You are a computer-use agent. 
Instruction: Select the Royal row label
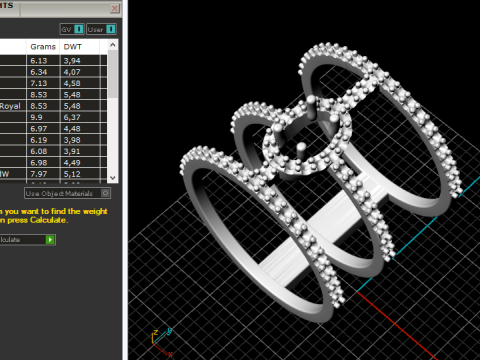tap(10, 106)
